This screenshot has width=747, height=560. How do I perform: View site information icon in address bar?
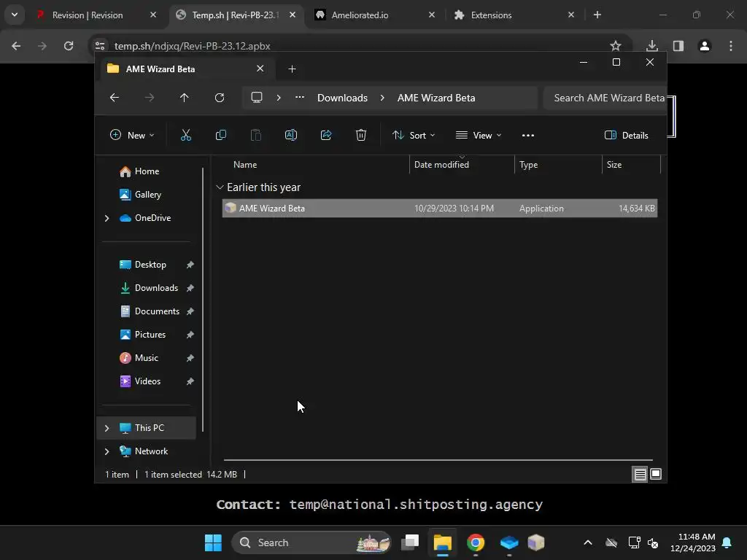coord(100,46)
